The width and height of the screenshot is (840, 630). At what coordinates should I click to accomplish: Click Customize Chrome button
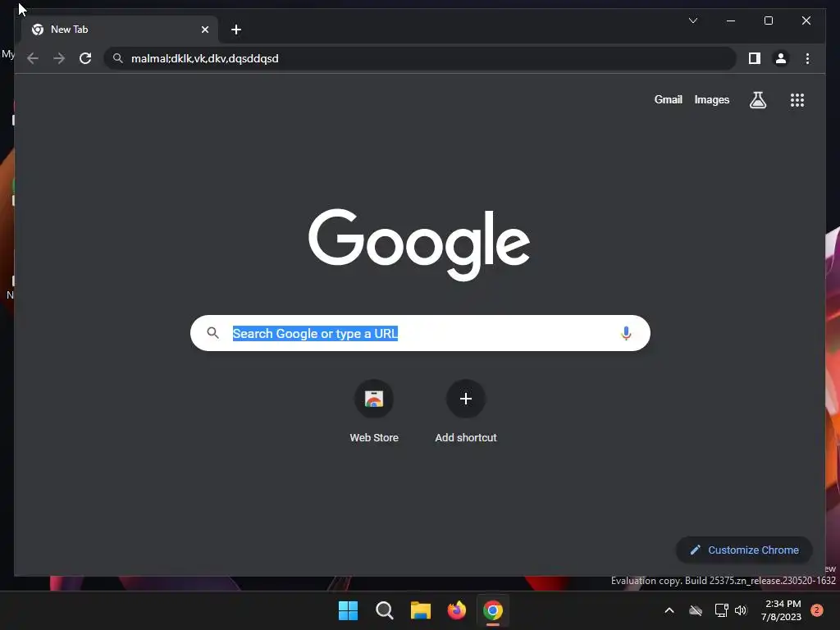[744, 550]
